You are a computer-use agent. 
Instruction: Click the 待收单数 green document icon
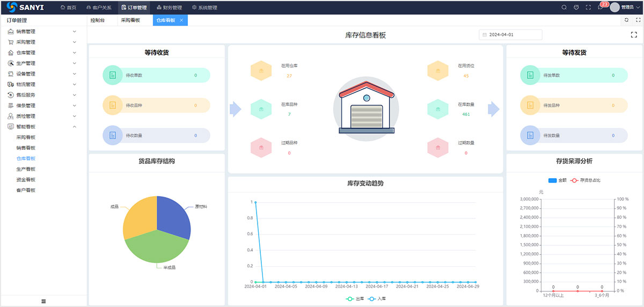[x=113, y=75]
